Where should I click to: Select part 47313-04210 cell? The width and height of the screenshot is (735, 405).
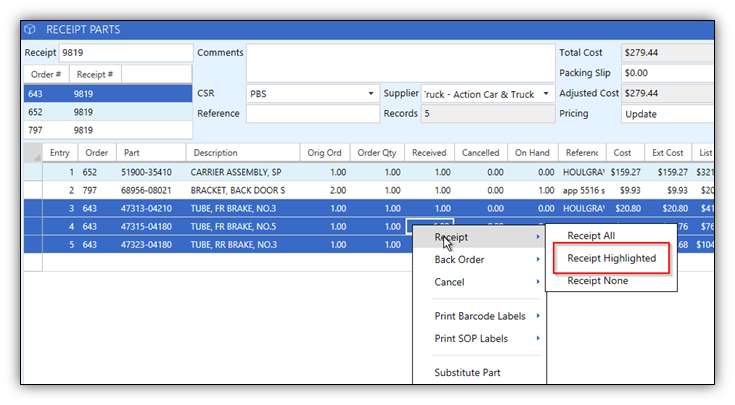pos(150,209)
